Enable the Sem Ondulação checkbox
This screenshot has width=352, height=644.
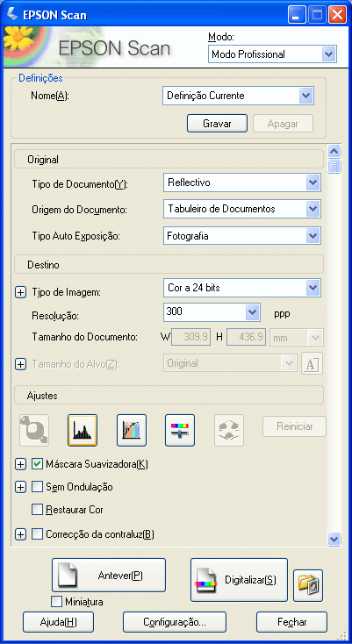[38, 487]
